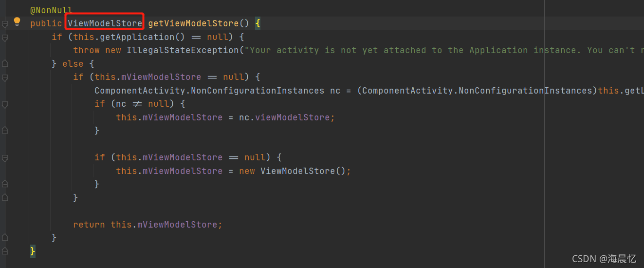This screenshot has width=644, height=268.
Task: Click 'this.mViewModelStore' in the return statement
Action: (x=164, y=225)
